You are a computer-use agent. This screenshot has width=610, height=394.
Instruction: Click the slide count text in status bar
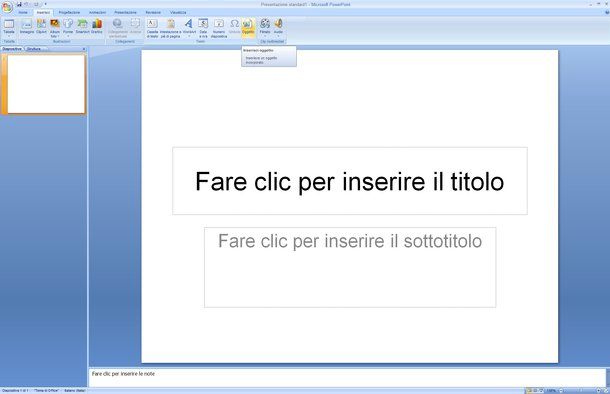point(15,390)
